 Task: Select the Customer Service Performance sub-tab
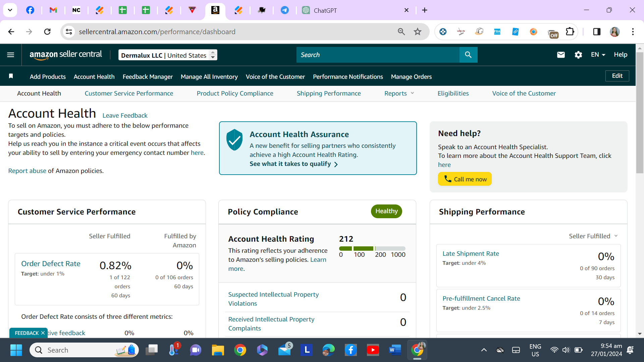[x=129, y=93]
